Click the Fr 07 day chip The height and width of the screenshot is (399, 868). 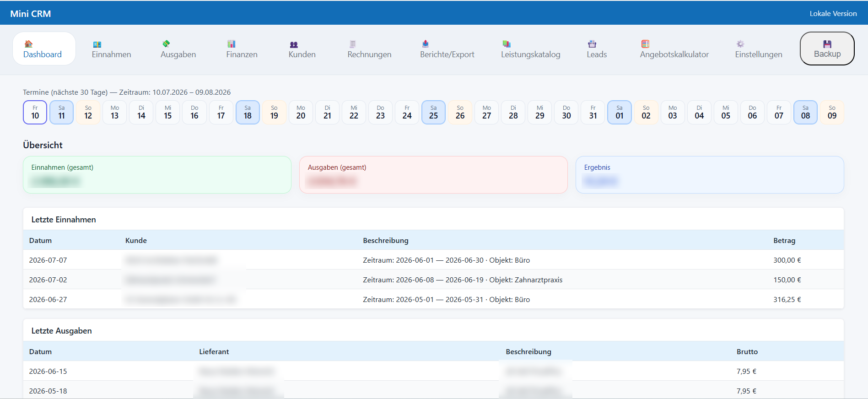point(779,112)
